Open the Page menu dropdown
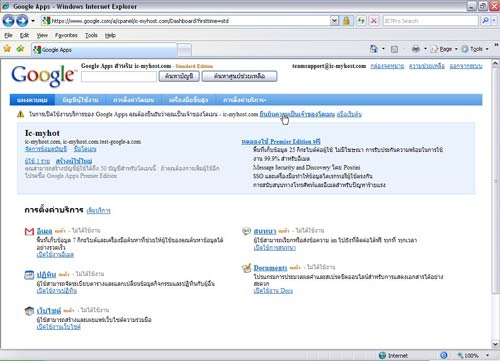Image resolution: width=500 pixels, height=361 pixels. (444, 49)
